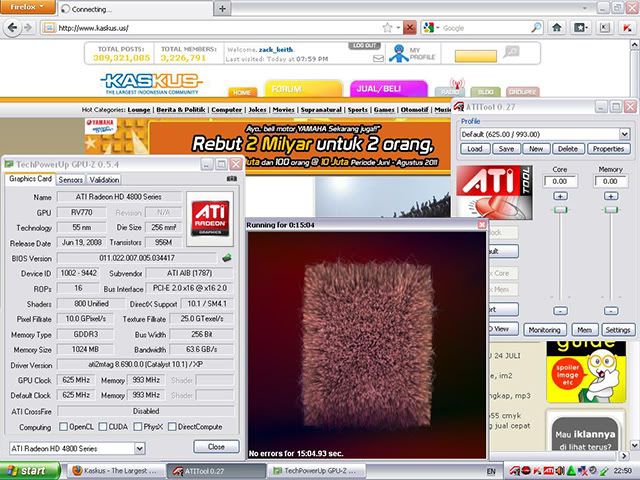The height and width of the screenshot is (480, 640).
Task: Click ATITool Mem button
Action: 584,330
